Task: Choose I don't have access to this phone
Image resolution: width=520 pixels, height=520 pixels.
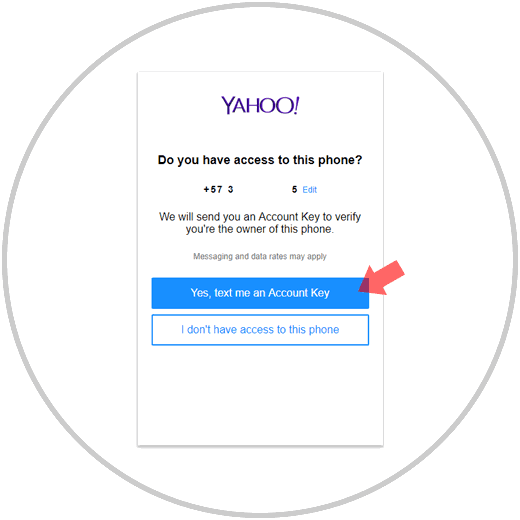Action: (x=260, y=330)
